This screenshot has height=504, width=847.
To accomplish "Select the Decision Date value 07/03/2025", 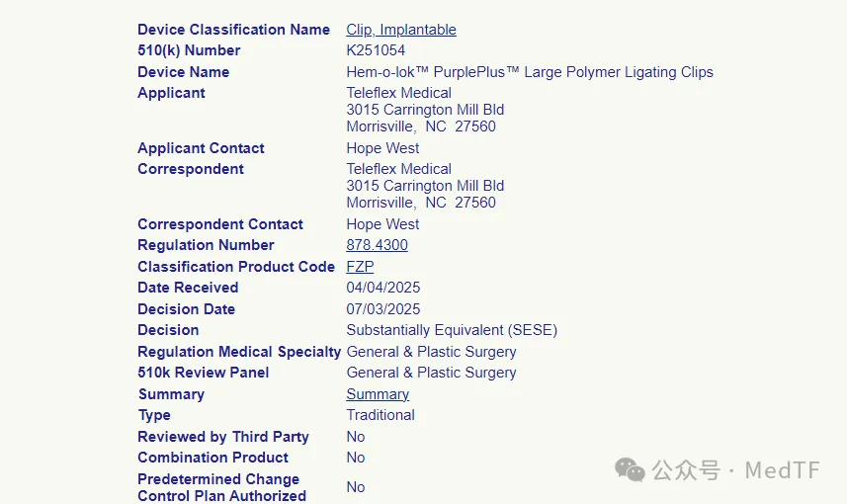I will [382, 309].
